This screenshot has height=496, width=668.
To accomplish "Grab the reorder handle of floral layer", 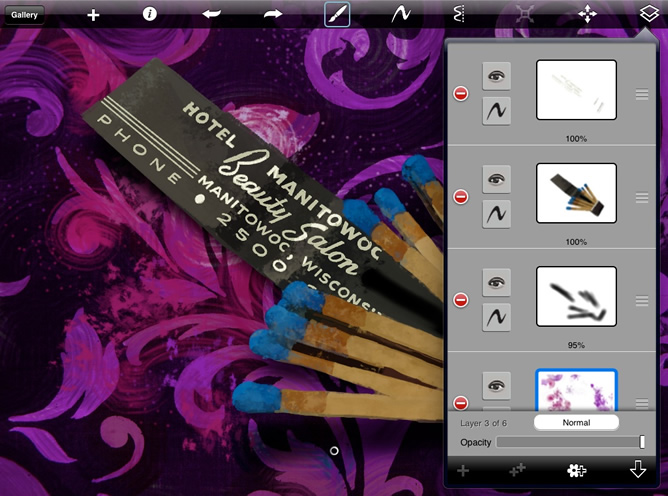I will click(642, 403).
